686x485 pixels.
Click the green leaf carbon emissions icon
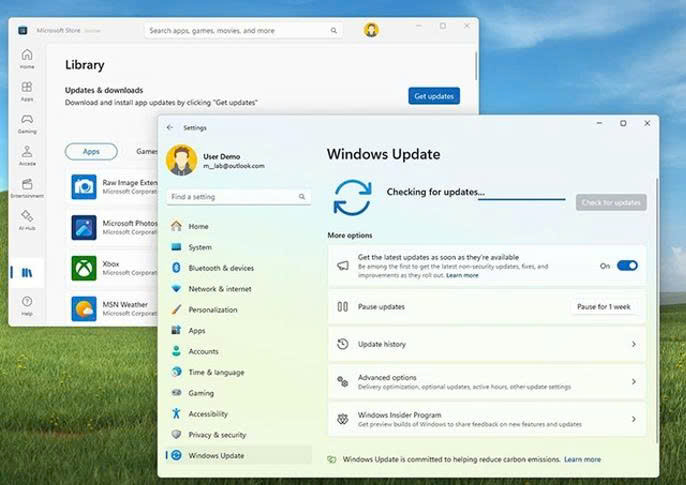tap(332, 459)
